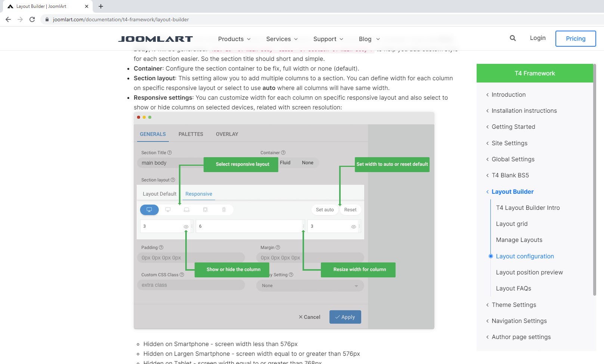Image resolution: width=604 pixels, height=364 pixels.
Task: Reload the current page
Action: 32,19
